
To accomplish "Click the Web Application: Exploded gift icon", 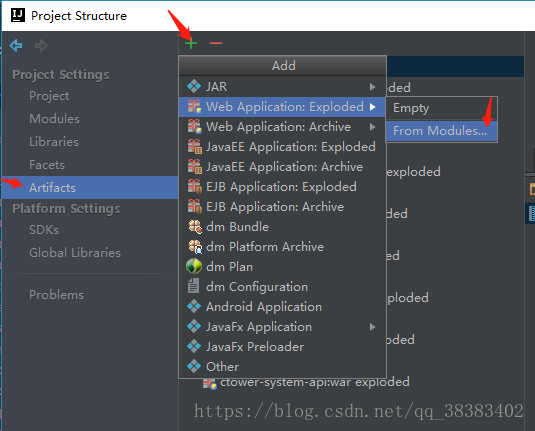I will (194, 106).
